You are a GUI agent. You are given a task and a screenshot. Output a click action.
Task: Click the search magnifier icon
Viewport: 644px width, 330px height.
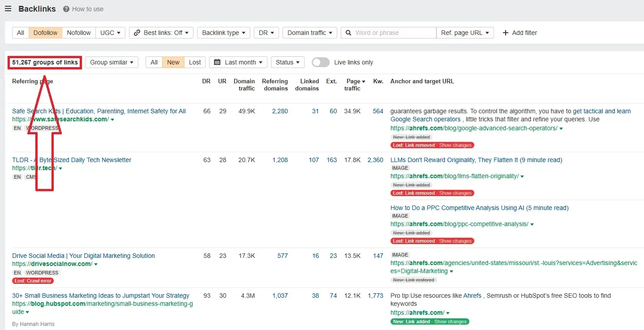(348, 33)
